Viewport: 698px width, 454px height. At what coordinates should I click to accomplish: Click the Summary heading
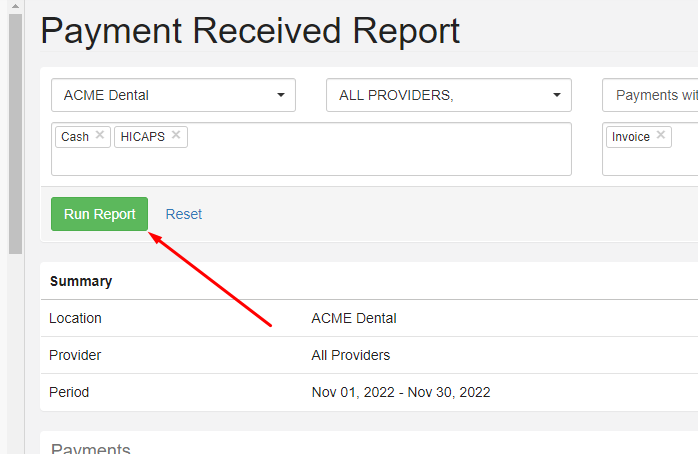pyautogui.click(x=81, y=281)
